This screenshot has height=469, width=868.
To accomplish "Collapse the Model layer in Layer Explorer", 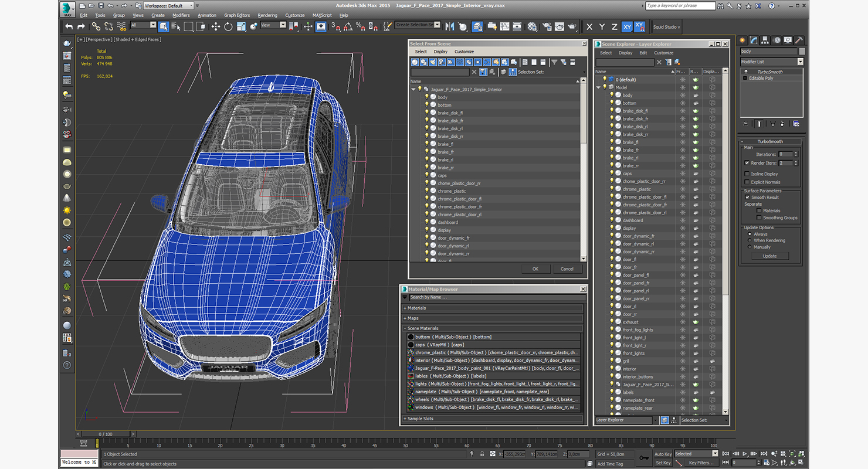I will (599, 87).
